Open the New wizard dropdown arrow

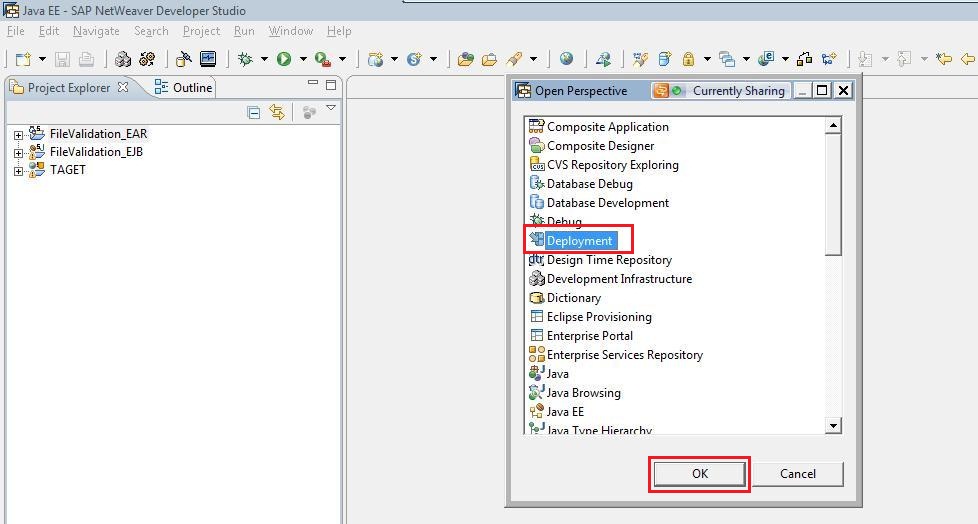[42, 59]
